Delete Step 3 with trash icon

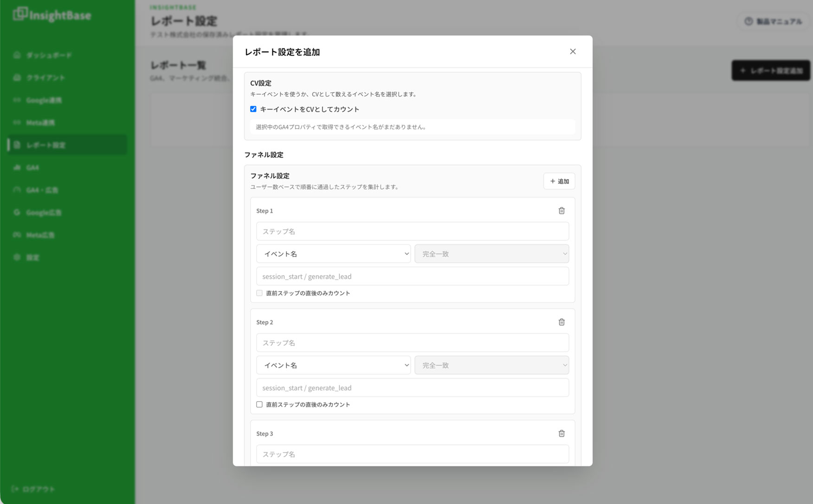[x=561, y=433]
